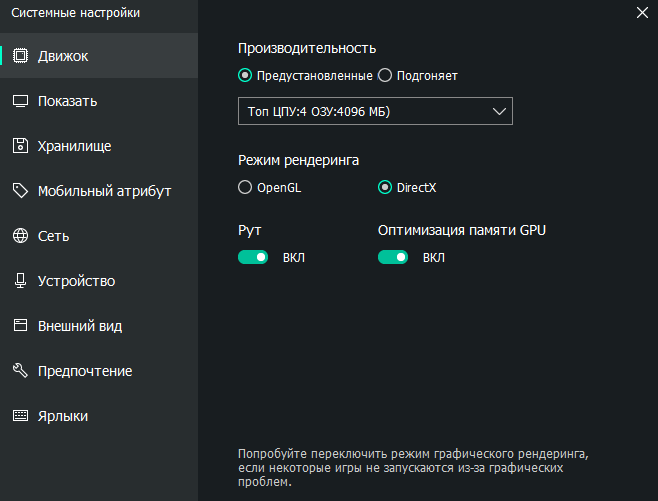This screenshot has height=501, width=658.
Task: Click the Устройство microphone icon
Action: pyautogui.click(x=20, y=281)
